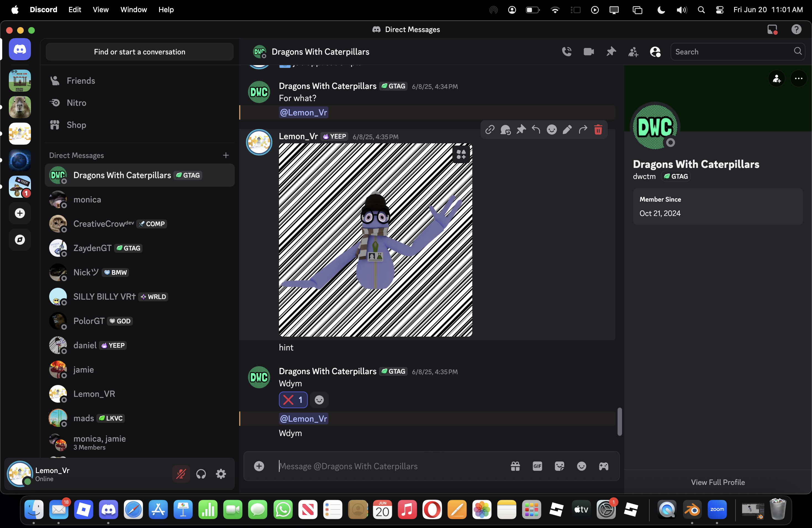The width and height of the screenshot is (812, 528).
Task: Open the Shop tab
Action: [139, 125]
